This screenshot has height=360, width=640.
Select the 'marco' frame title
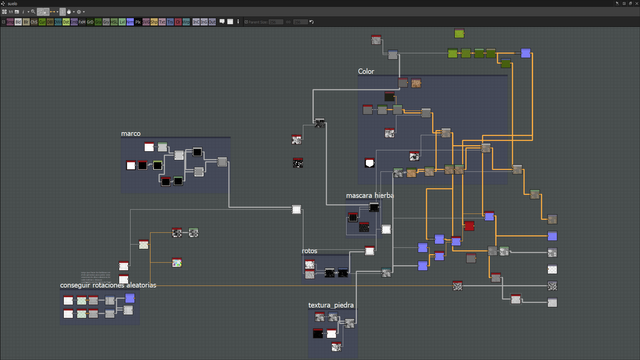[x=131, y=133]
